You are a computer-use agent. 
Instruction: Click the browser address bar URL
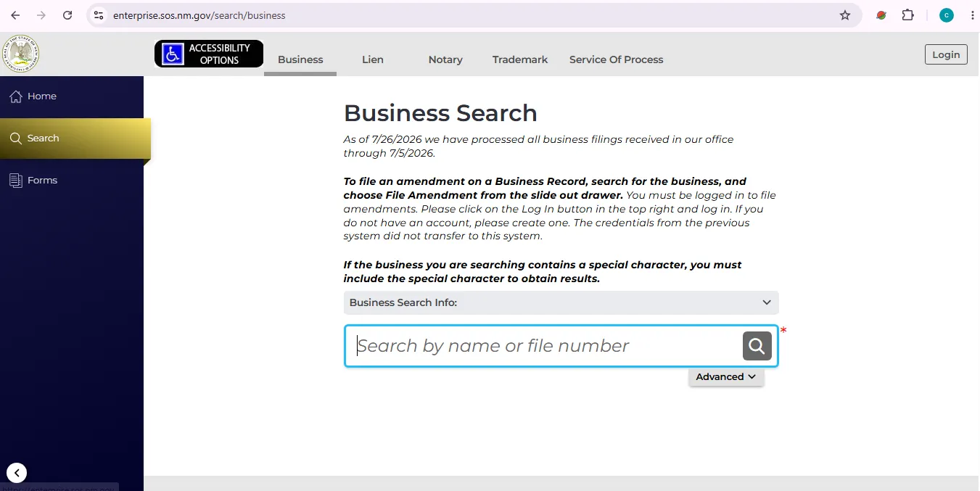pyautogui.click(x=199, y=15)
